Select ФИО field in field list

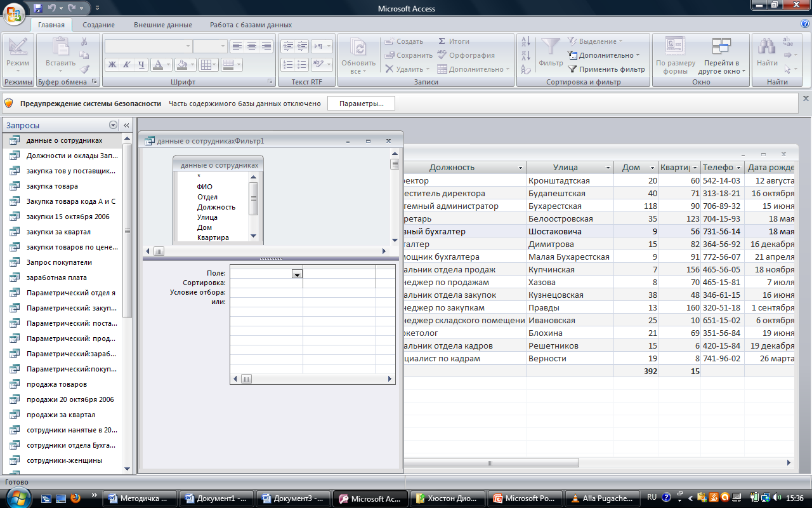pyautogui.click(x=204, y=187)
